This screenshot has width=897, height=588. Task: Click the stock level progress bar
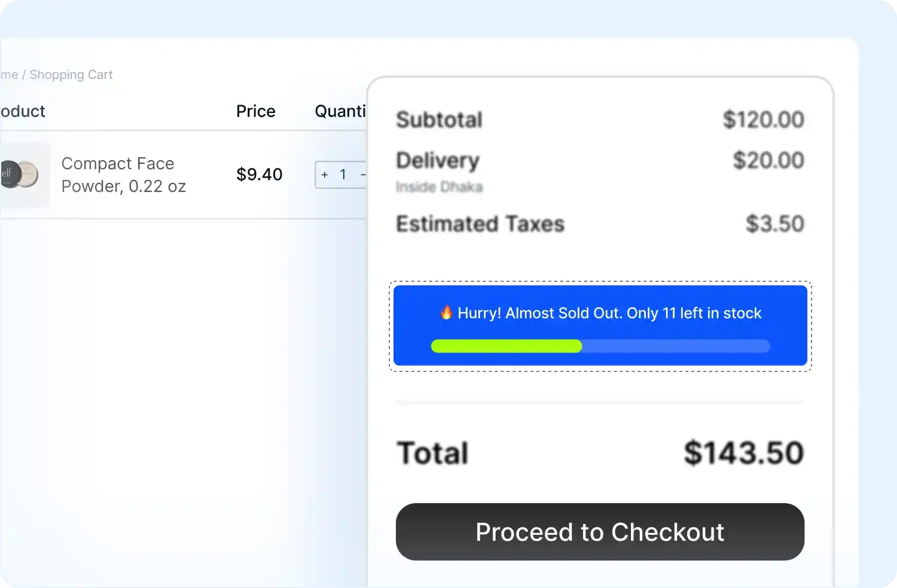(600, 346)
